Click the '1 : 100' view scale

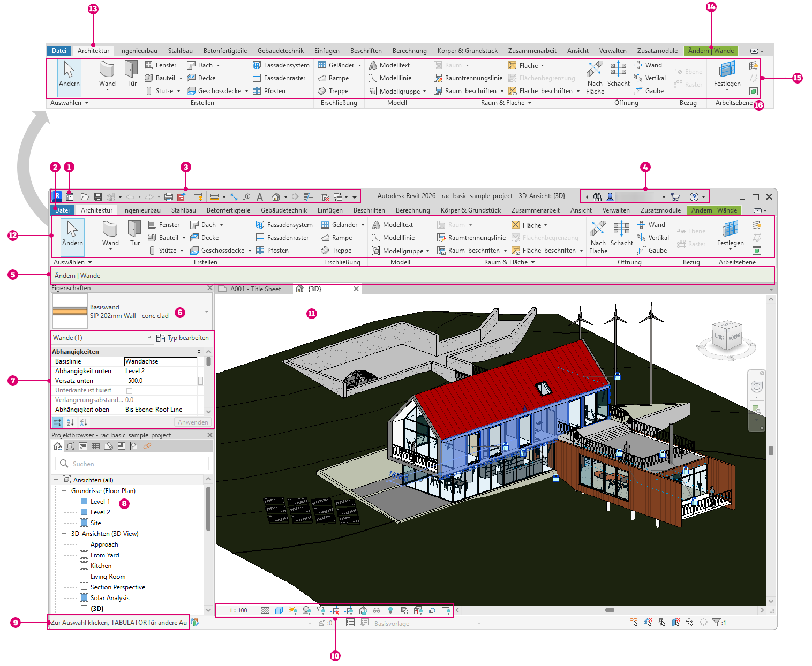pos(238,610)
